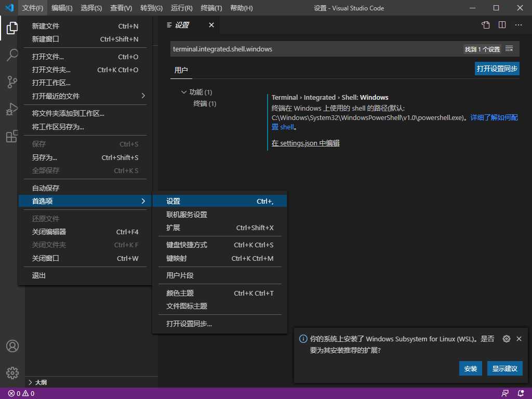Click 安装 in the WSL notification
532x399 pixels.
coord(471,368)
